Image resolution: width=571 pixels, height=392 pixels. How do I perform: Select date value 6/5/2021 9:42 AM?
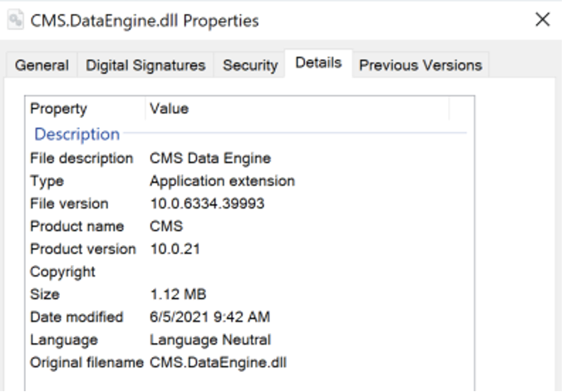pyautogui.click(x=209, y=317)
